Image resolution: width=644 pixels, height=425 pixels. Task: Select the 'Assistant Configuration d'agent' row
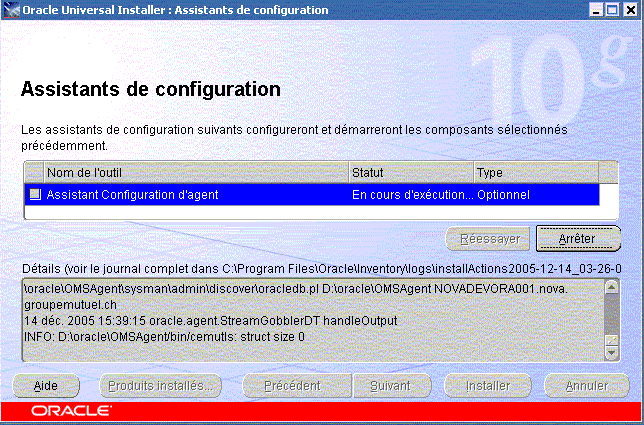coord(190,194)
